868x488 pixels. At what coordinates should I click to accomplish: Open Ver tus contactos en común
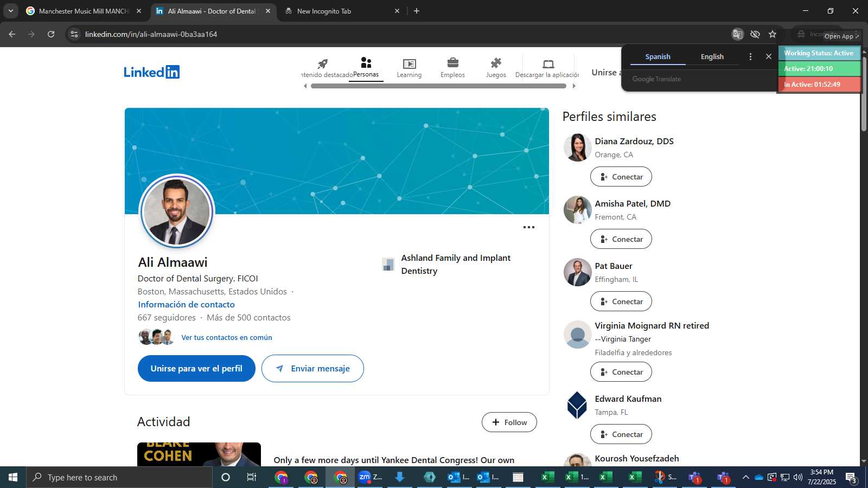(x=227, y=337)
